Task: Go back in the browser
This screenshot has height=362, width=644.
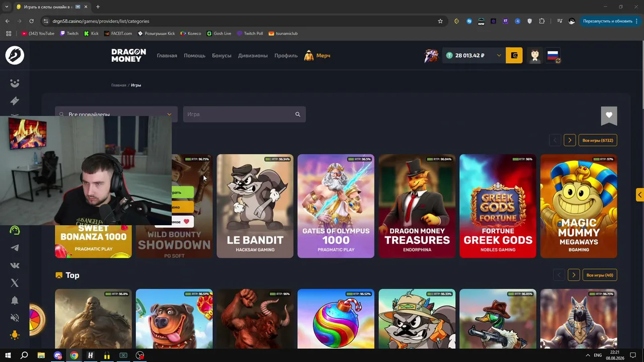Action: click(7, 21)
